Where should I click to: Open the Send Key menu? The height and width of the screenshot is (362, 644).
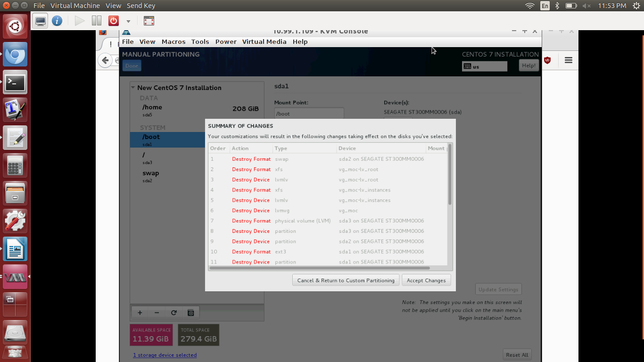[141, 6]
